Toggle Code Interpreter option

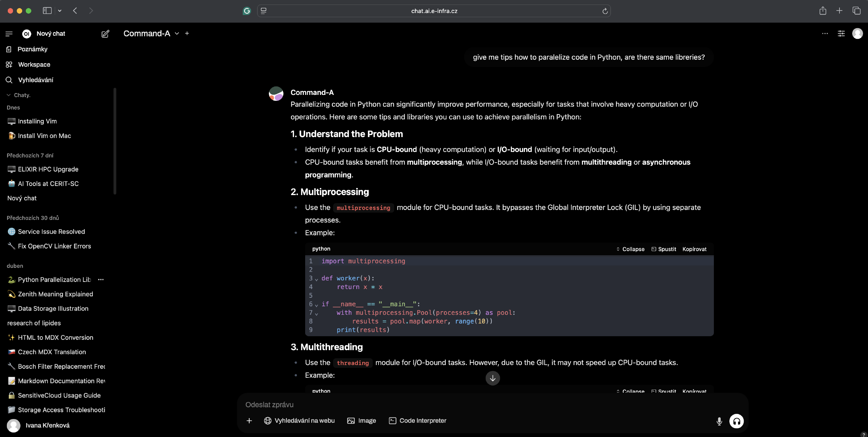point(417,421)
